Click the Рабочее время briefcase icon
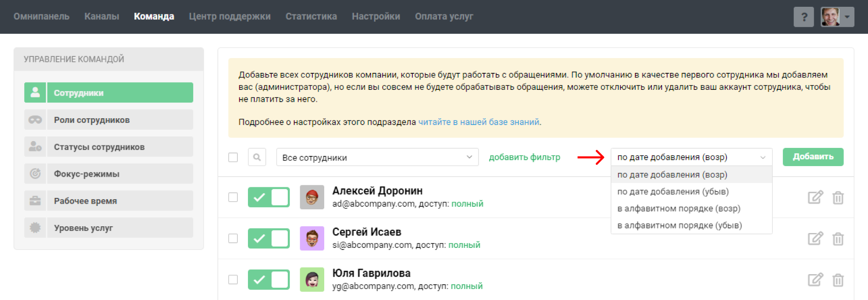This screenshot has height=300, width=868. (x=35, y=201)
